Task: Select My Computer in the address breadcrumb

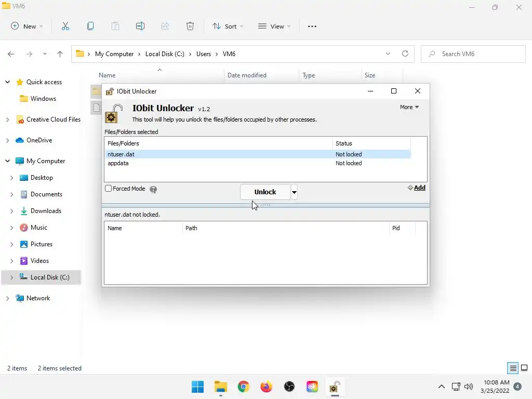Action: [x=114, y=54]
